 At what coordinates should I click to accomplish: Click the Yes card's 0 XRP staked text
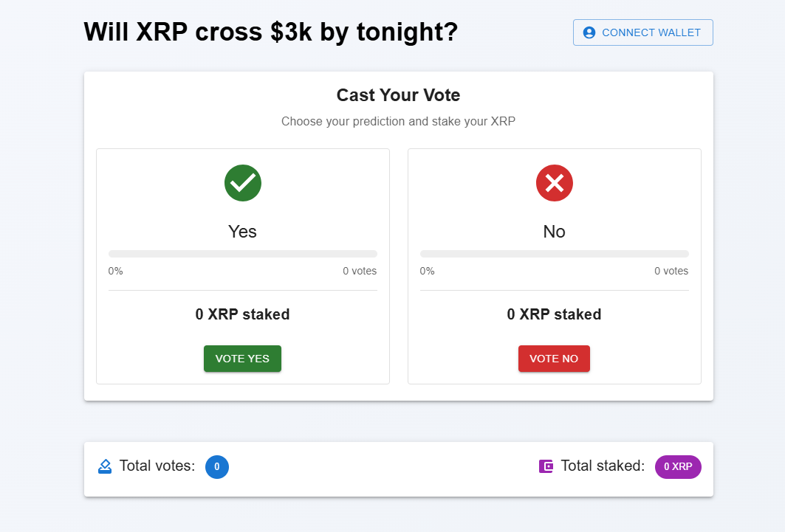point(242,314)
